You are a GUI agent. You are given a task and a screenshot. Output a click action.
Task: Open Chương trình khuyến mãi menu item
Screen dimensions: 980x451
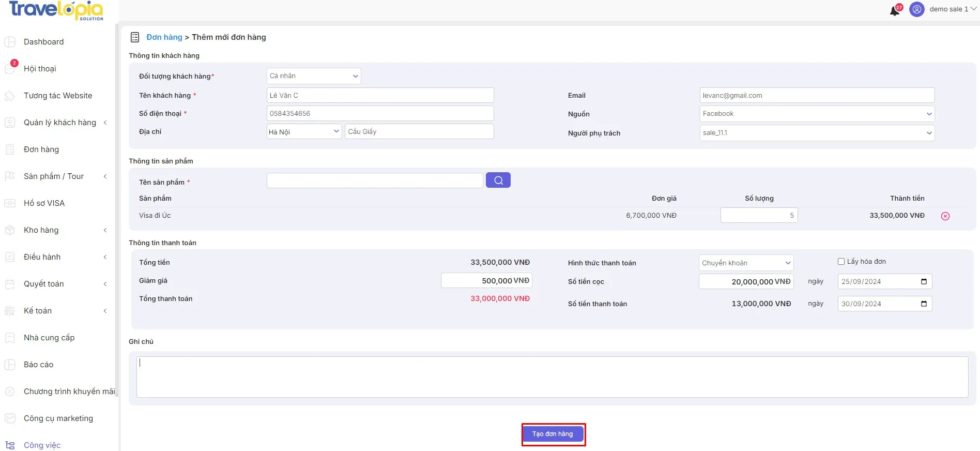69,392
